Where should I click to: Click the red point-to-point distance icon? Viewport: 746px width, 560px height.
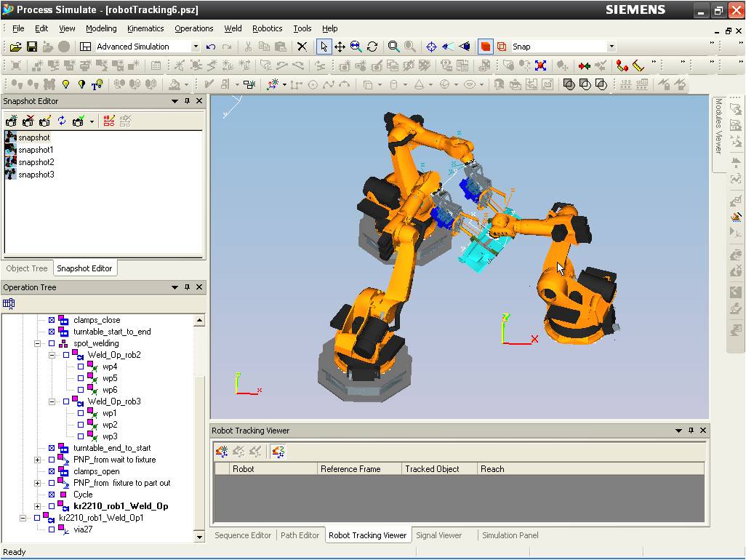click(622, 65)
